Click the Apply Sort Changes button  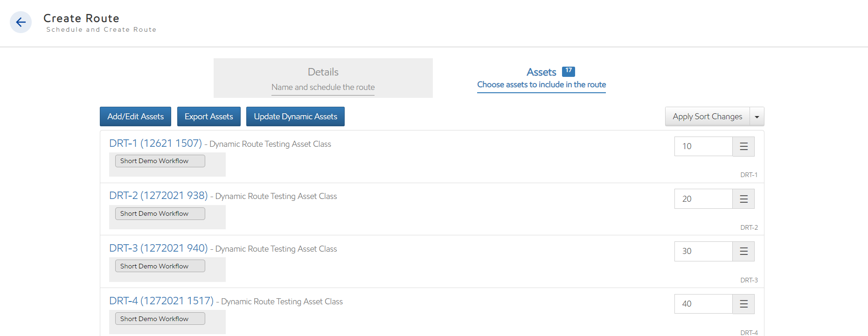pyautogui.click(x=707, y=117)
